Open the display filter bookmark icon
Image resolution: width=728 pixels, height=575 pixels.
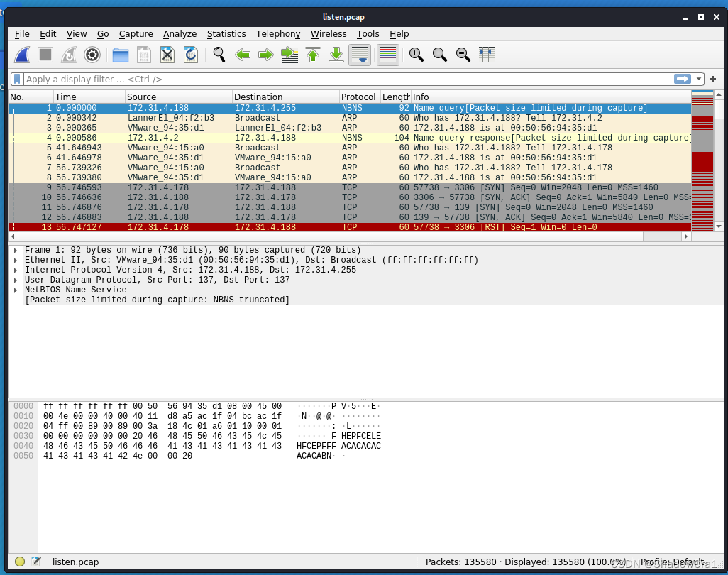click(17, 79)
